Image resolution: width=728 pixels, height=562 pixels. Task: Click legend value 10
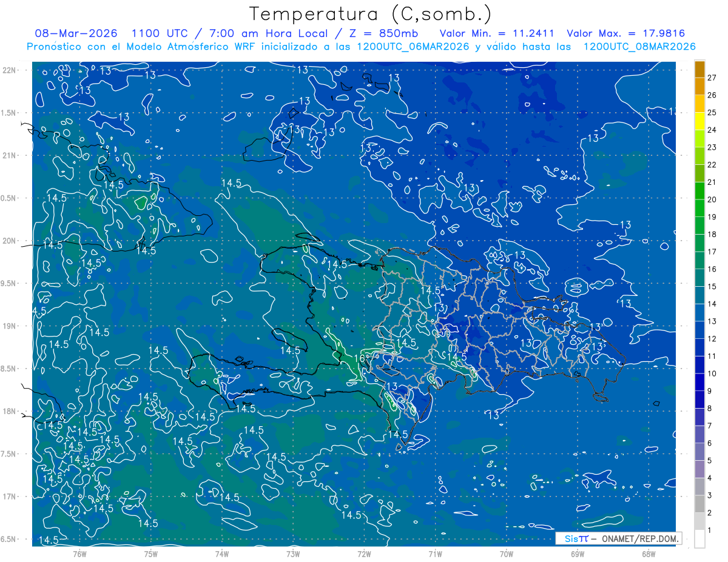click(712, 373)
